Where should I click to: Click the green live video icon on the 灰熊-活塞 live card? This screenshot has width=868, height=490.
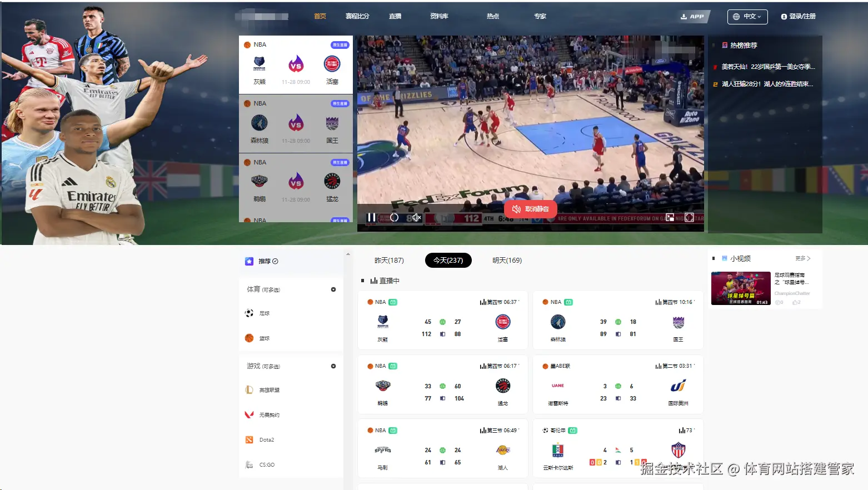click(393, 302)
